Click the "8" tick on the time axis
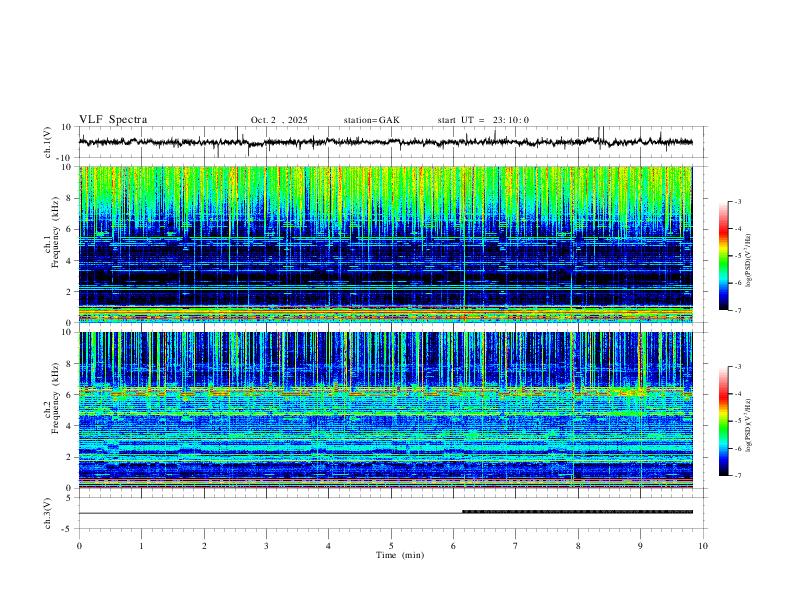 click(x=578, y=546)
